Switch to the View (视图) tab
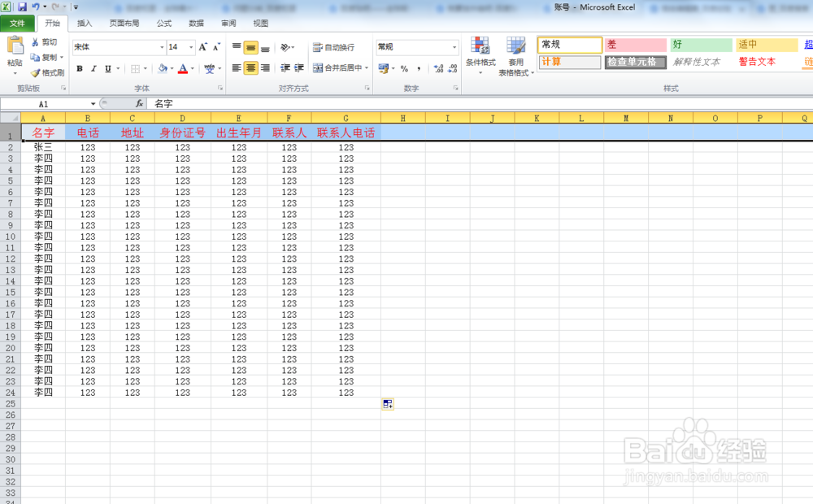This screenshot has width=813, height=504. [260, 24]
